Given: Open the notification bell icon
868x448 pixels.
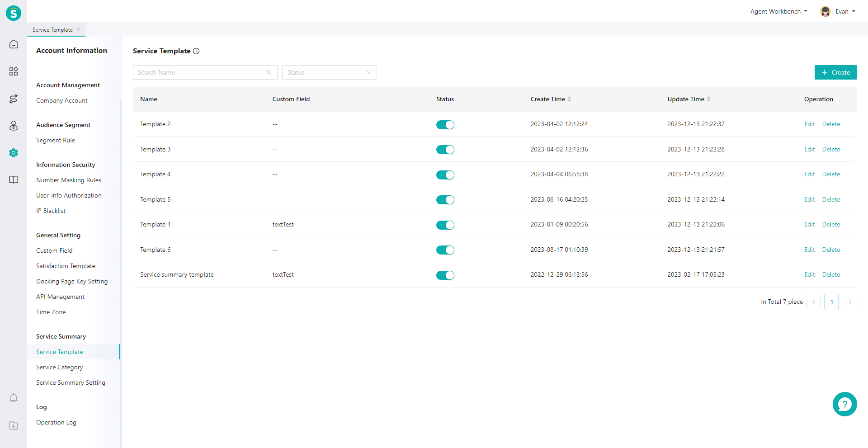Looking at the screenshot, I should coord(14,398).
